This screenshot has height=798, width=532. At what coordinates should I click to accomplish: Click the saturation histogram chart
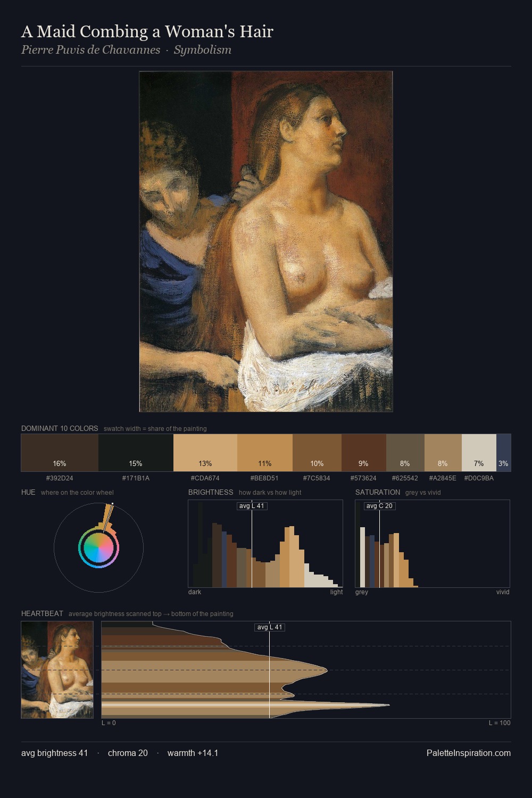(x=433, y=544)
